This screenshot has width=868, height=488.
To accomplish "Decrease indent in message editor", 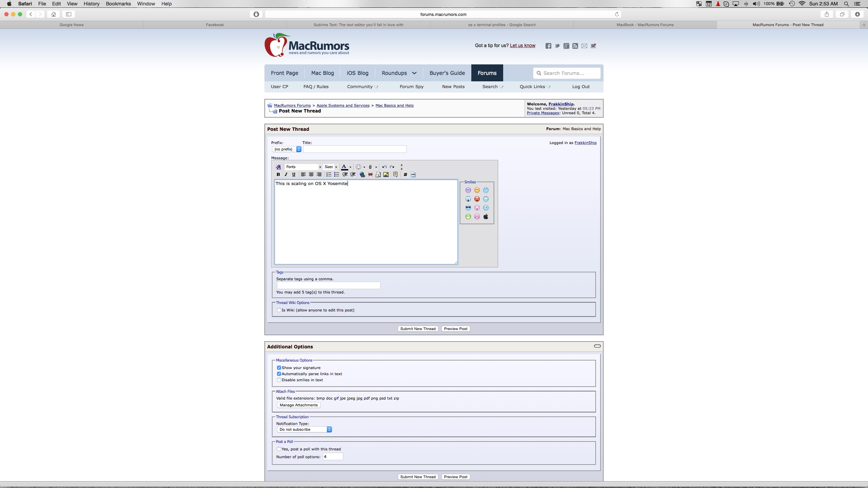I will tap(344, 175).
